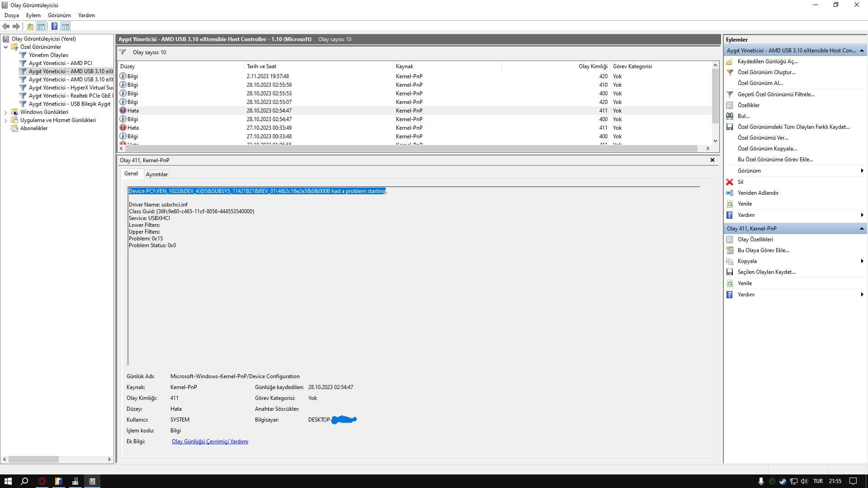Click the Windows Start button
Image resolution: width=868 pixels, height=488 pixels.
point(8,481)
